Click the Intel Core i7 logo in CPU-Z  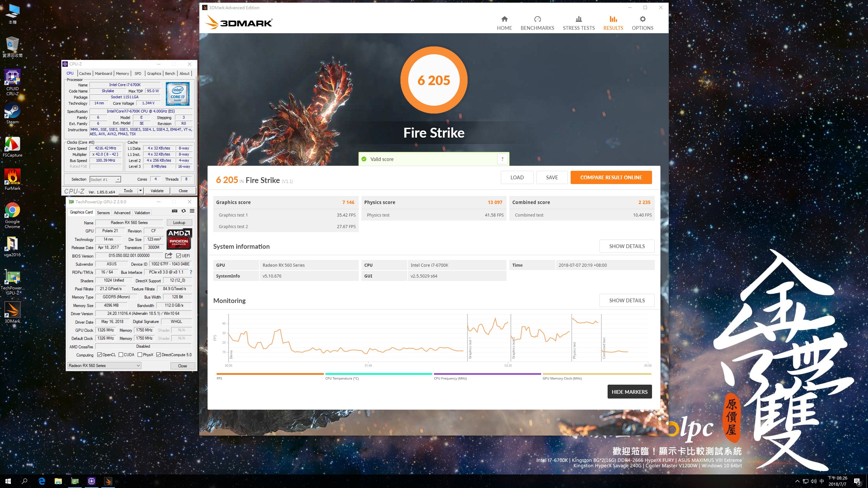click(178, 94)
